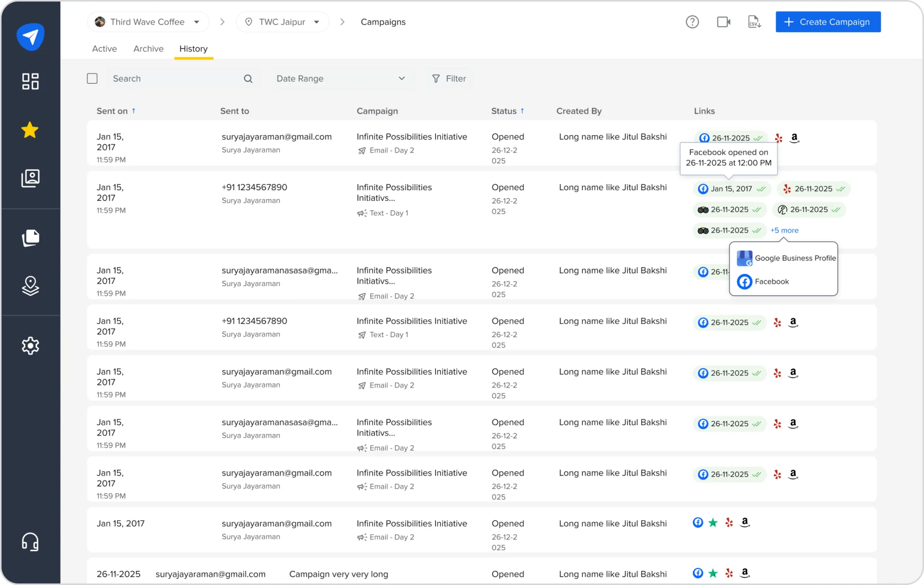
Task: Click the paper plane logo icon
Action: (x=30, y=37)
